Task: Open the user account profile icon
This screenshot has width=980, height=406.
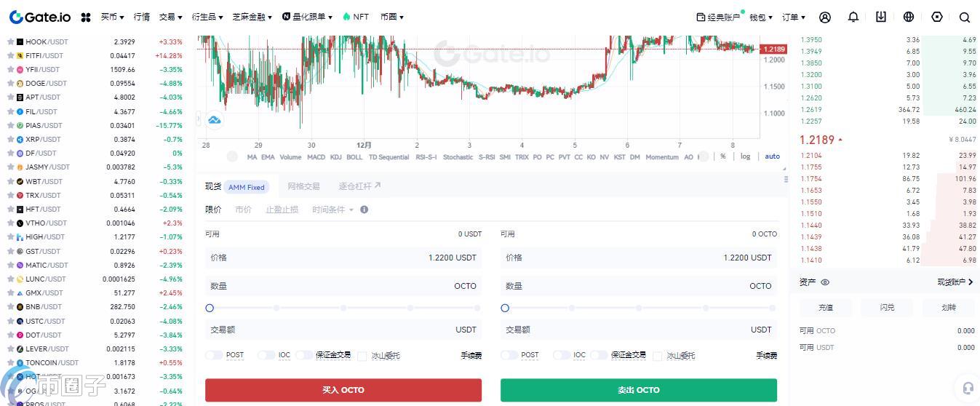Action: [x=824, y=17]
